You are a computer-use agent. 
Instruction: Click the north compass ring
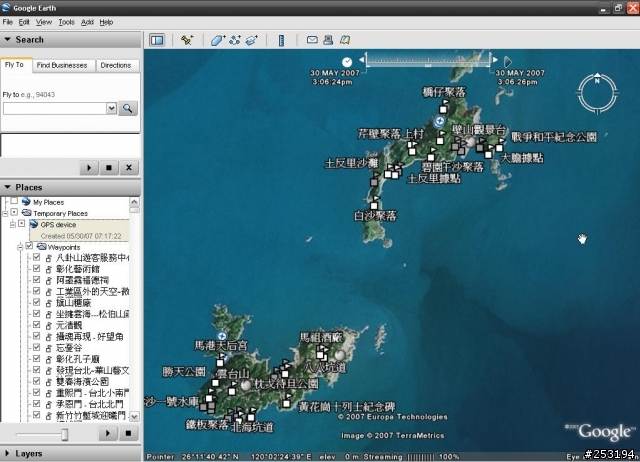[x=597, y=94]
